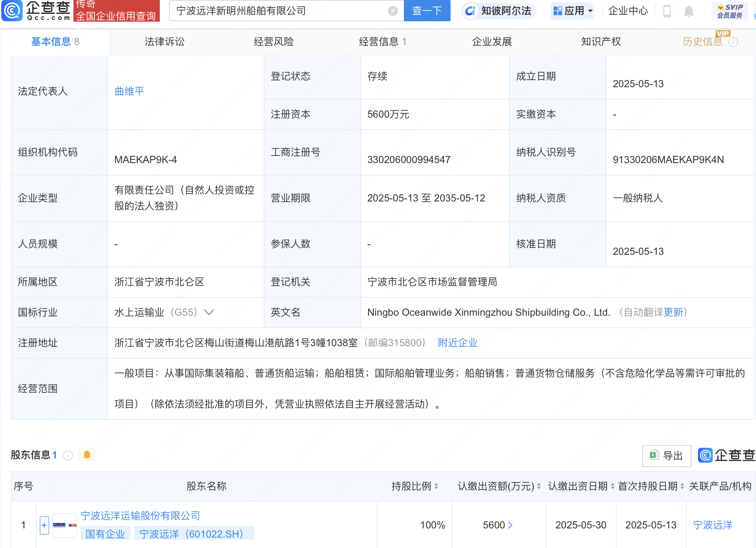
Task: Expand the 5600 subscribed capital arrow
Action: (510, 525)
